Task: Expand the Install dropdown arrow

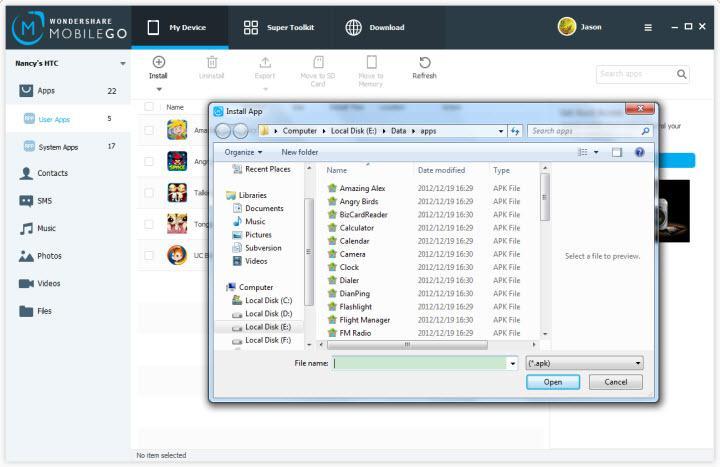Action: [x=159, y=89]
